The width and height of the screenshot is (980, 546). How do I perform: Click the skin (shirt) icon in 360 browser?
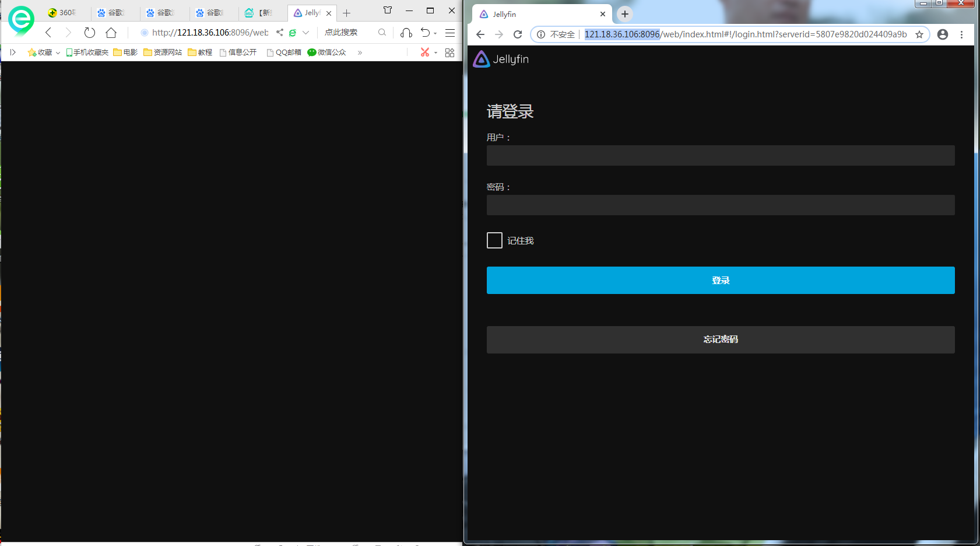pyautogui.click(x=388, y=10)
